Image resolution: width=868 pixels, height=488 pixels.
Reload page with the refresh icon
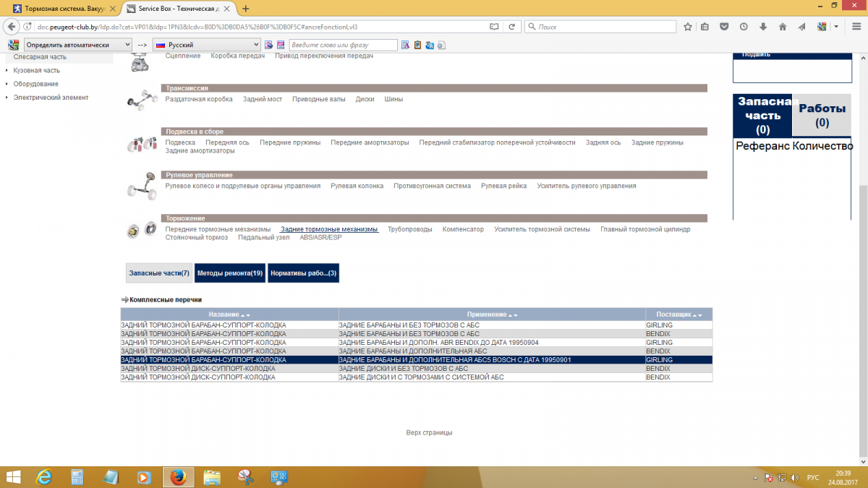512,27
